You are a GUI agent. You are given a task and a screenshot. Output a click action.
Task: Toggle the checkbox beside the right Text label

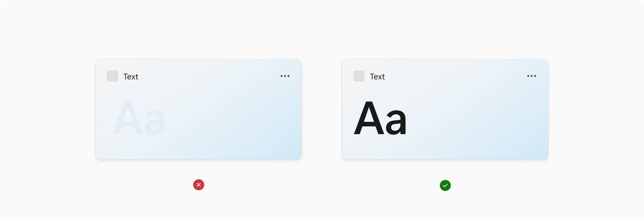coord(359,76)
